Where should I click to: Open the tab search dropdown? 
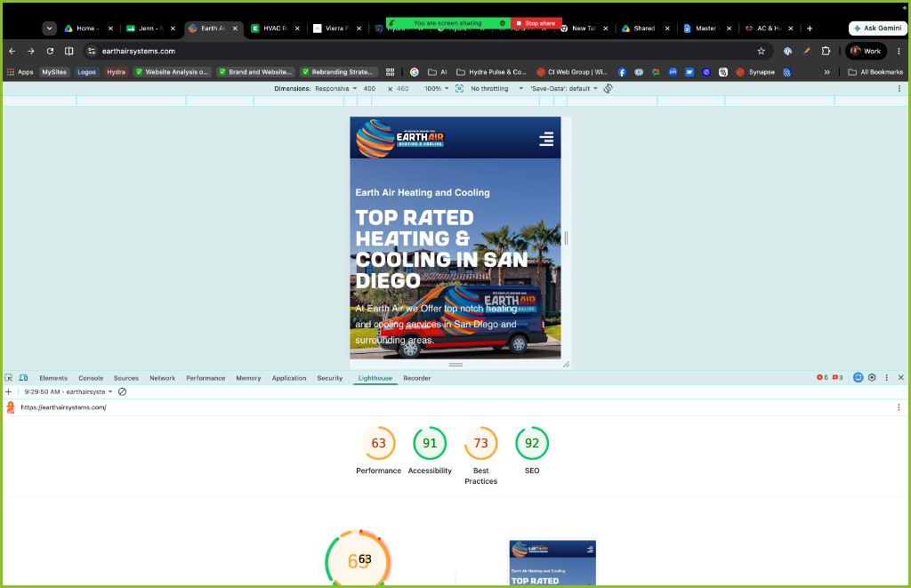click(x=50, y=28)
